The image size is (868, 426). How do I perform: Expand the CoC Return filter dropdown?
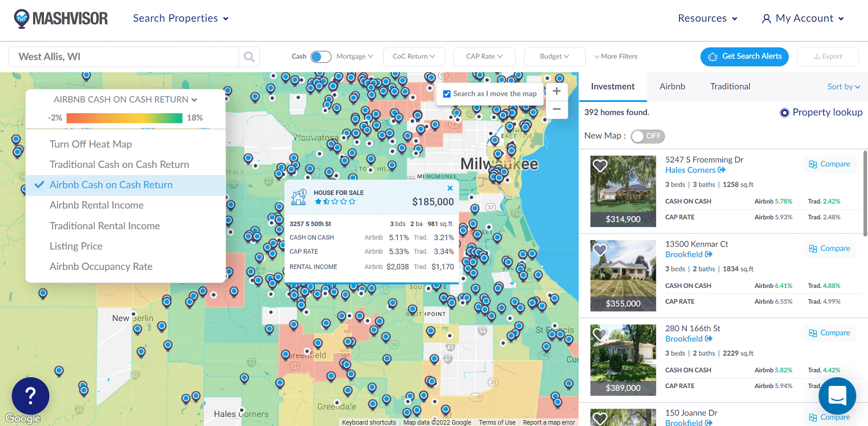[x=414, y=56]
